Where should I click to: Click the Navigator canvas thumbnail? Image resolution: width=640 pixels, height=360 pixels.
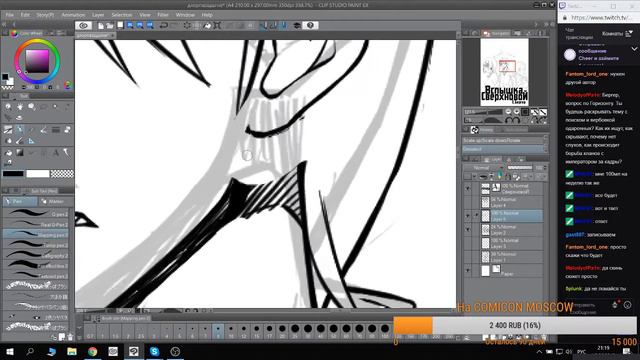504,72
